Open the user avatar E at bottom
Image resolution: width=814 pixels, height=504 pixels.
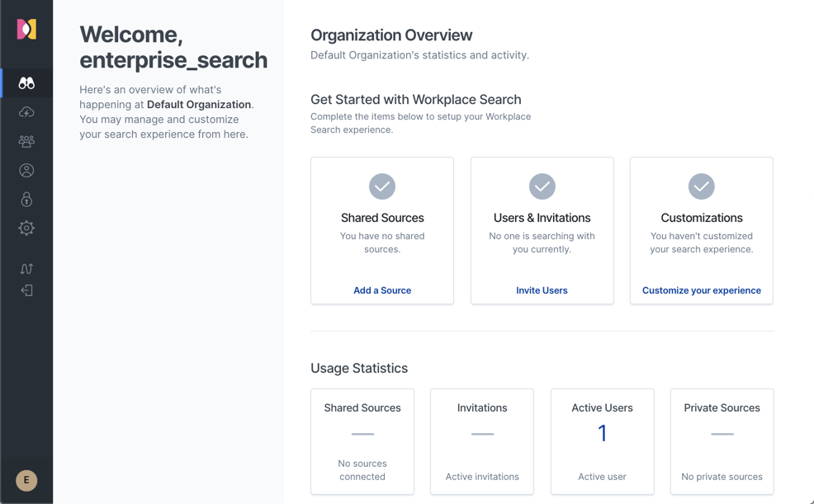pyautogui.click(x=26, y=480)
